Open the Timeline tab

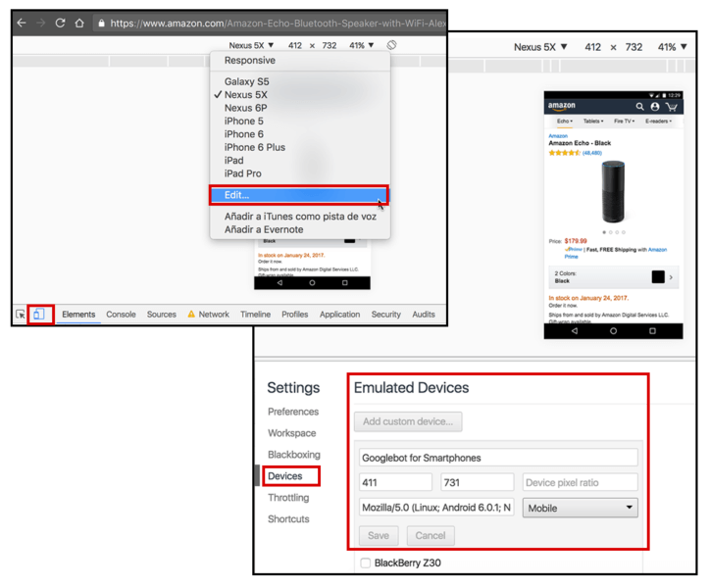pyautogui.click(x=256, y=315)
